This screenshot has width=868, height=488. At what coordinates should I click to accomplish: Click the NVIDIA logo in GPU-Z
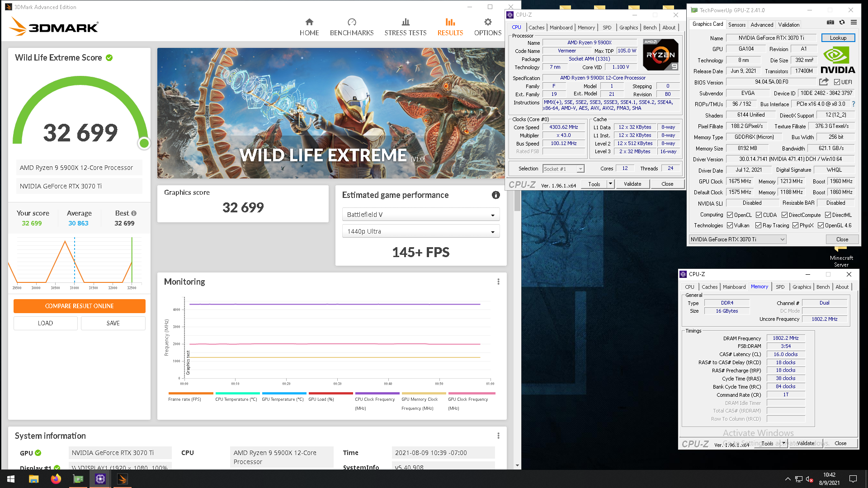[838, 61]
